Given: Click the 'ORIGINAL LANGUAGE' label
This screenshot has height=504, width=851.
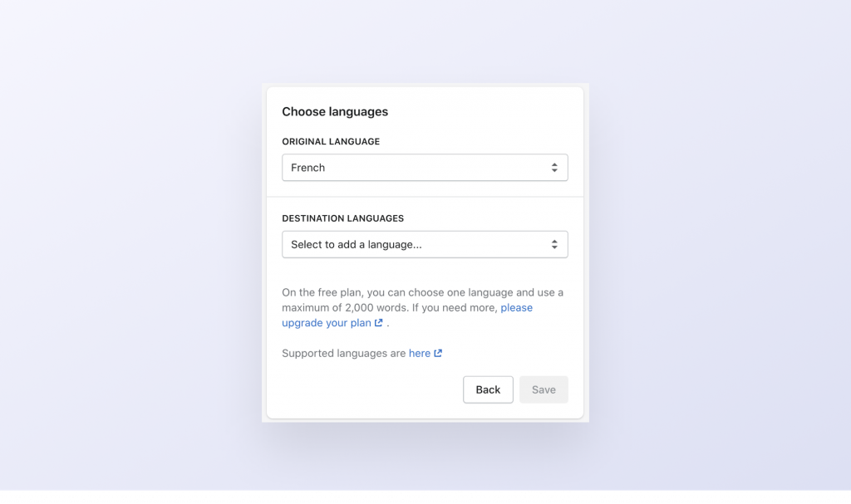Looking at the screenshot, I should pos(331,142).
